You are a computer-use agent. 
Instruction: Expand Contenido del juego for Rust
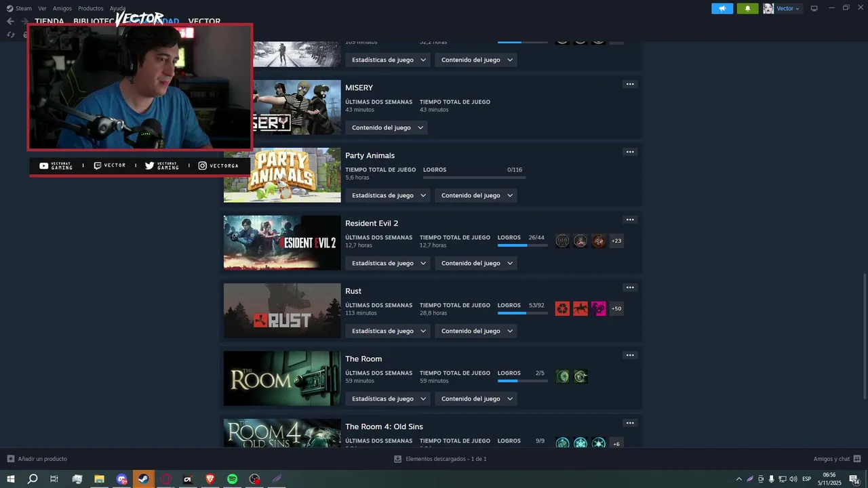[x=476, y=331]
